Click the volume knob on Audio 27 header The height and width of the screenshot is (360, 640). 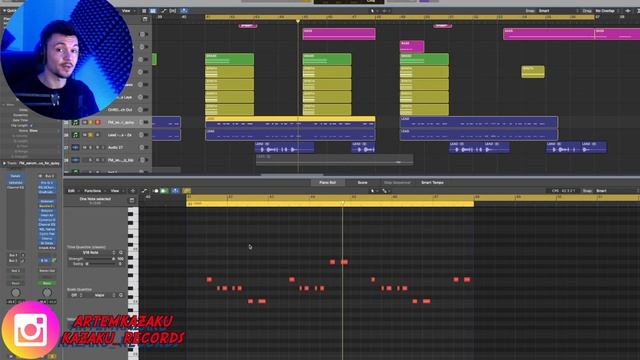pyautogui.click(x=142, y=147)
